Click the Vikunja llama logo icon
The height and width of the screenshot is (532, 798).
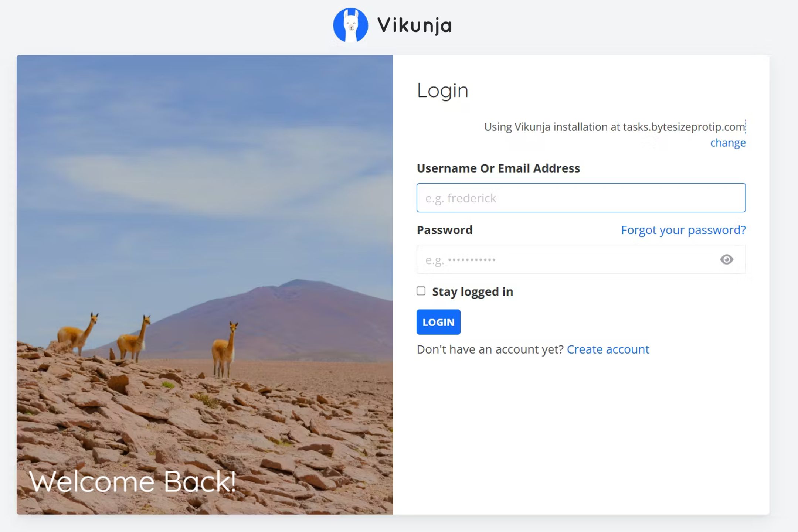350,25
